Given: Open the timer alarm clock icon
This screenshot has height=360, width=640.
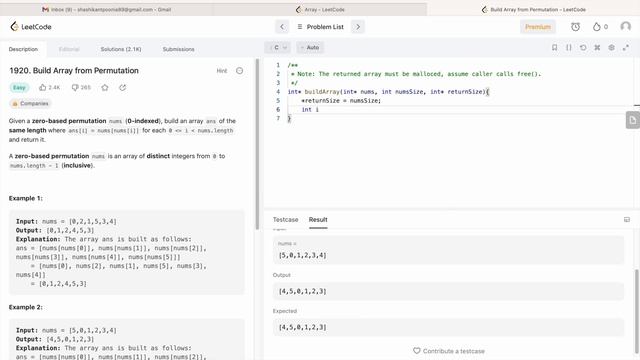Looking at the screenshot, I should [x=576, y=27].
